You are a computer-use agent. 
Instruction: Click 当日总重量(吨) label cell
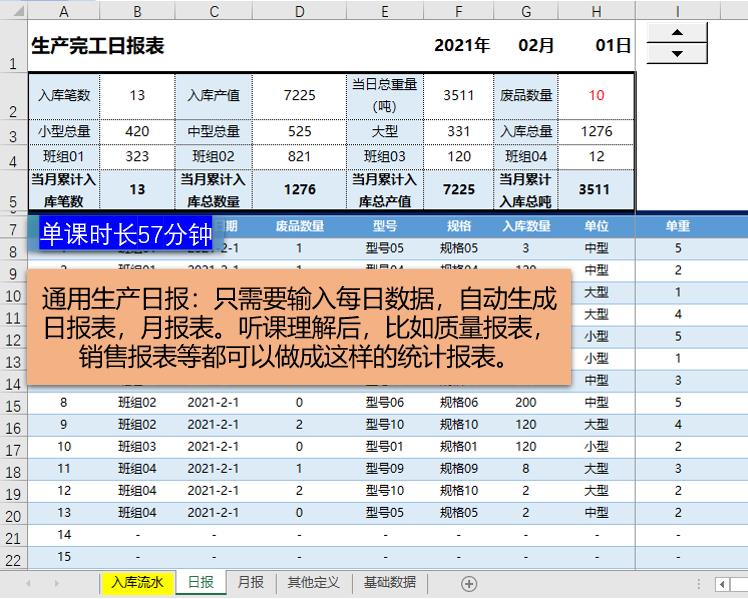pyautogui.click(x=384, y=95)
